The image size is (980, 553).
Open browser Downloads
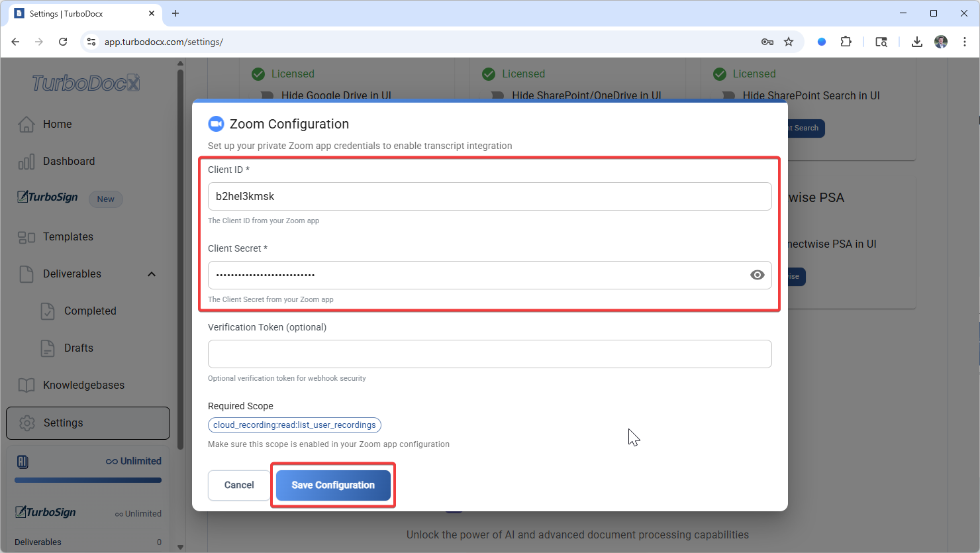917,42
